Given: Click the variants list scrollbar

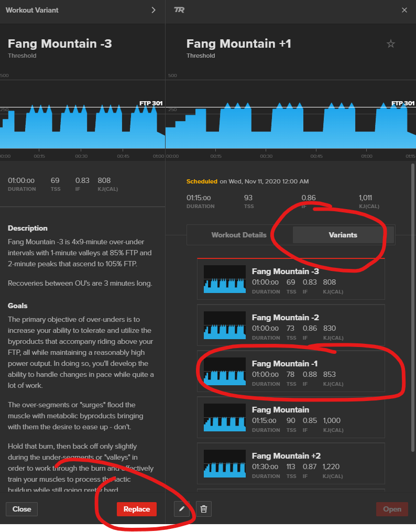Looking at the screenshot, I should point(412,314).
